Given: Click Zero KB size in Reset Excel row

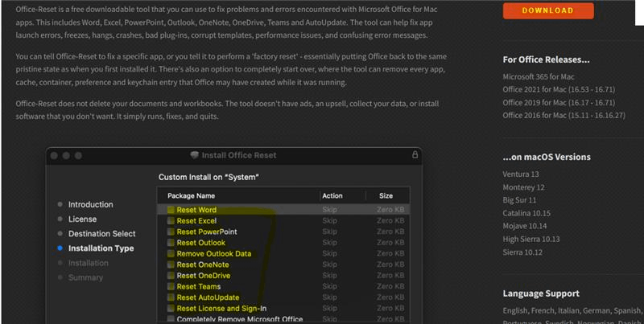Looking at the screenshot, I should pos(390,221).
